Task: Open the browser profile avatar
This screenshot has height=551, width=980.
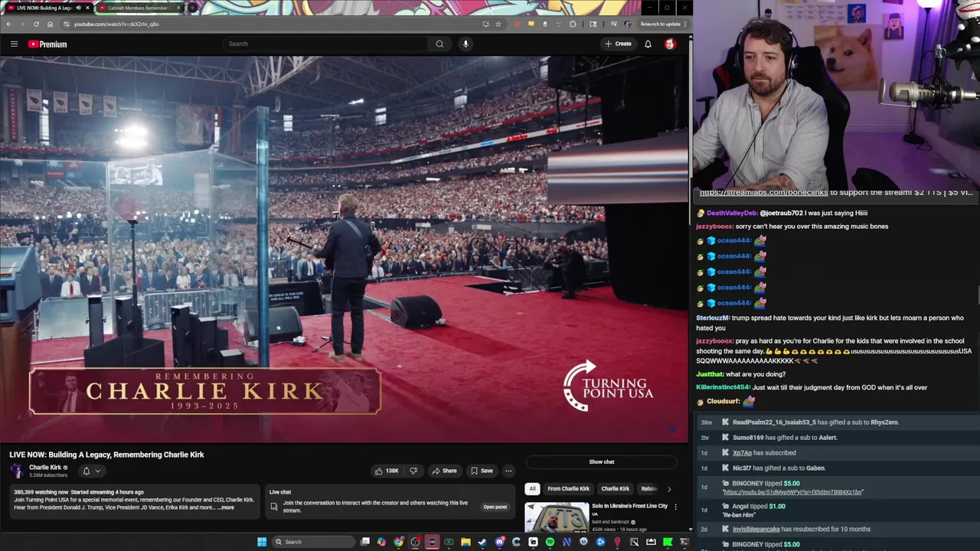Action: click(x=628, y=24)
